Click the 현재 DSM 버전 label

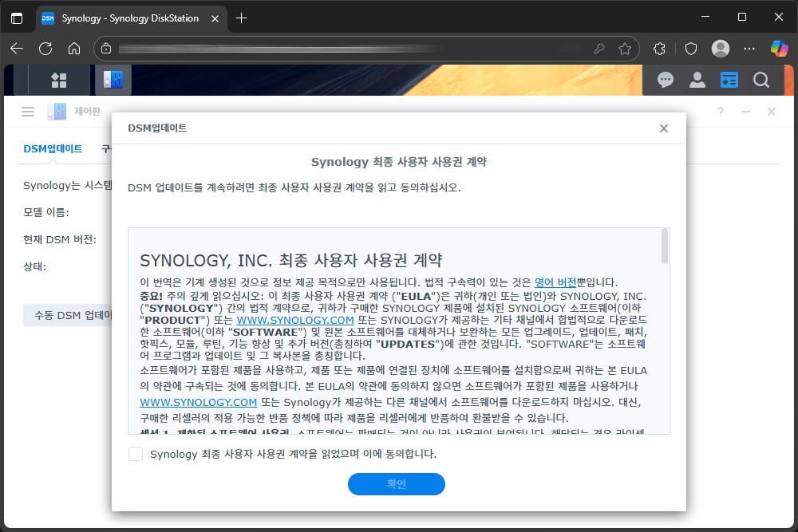coord(60,239)
